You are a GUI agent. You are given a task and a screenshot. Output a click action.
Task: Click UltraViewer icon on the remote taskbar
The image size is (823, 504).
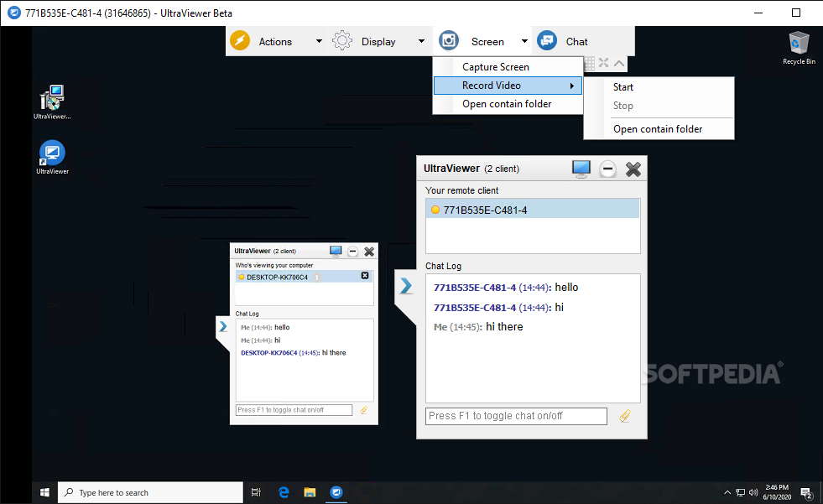336,492
